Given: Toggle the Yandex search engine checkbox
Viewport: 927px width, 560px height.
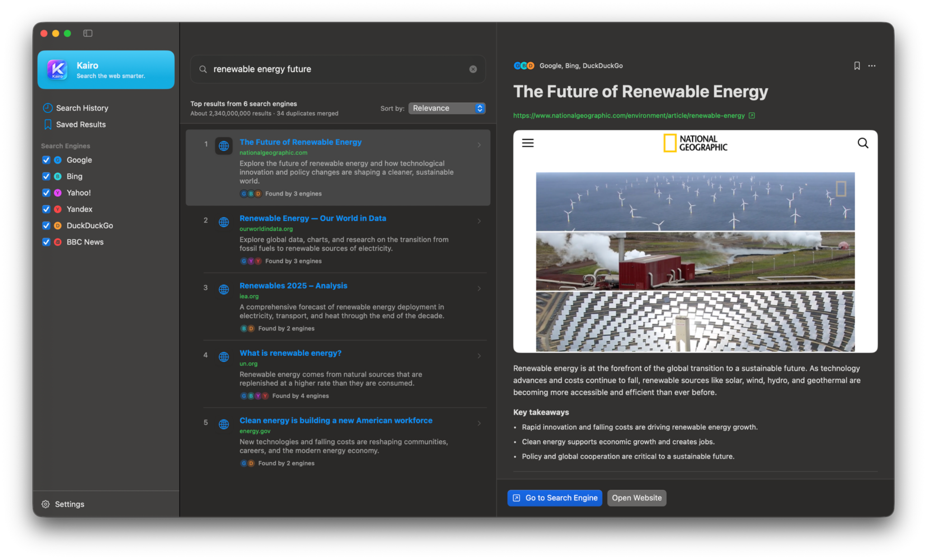Looking at the screenshot, I should (x=46, y=209).
